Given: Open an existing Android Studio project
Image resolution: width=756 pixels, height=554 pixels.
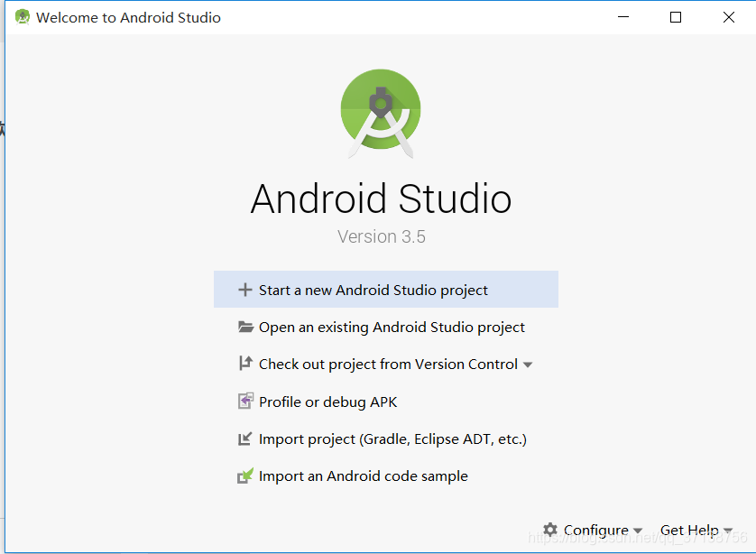Looking at the screenshot, I should [386, 327].
